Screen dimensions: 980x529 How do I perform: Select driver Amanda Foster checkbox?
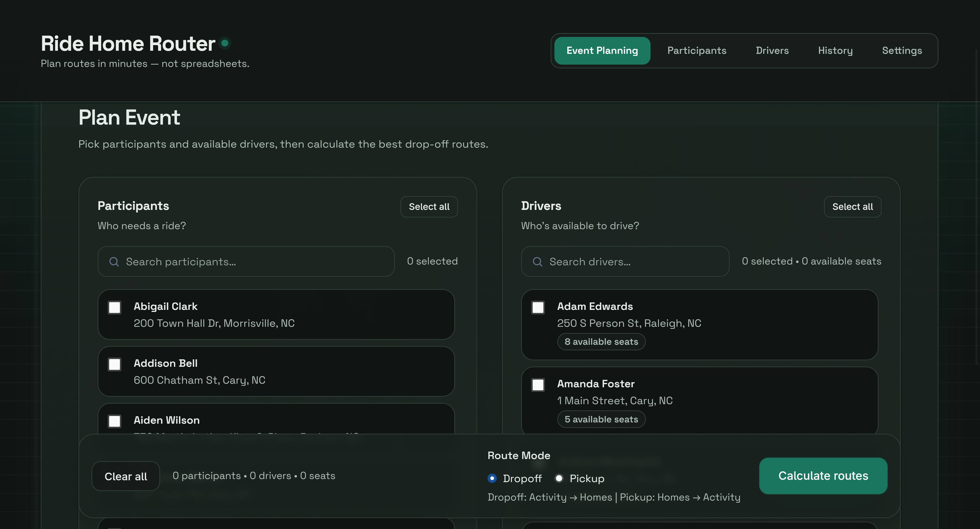pos(538,385)
